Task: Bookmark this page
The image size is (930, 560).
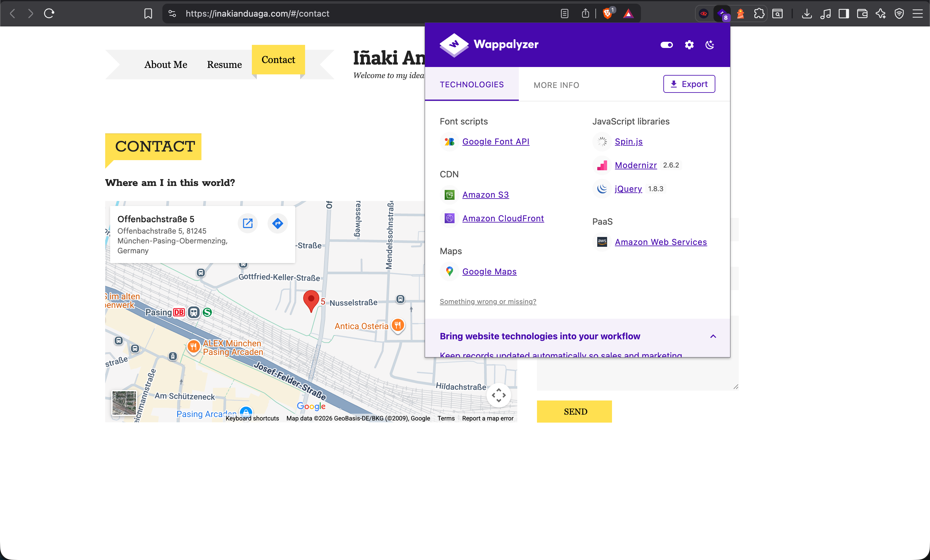Action: [148, 14]
